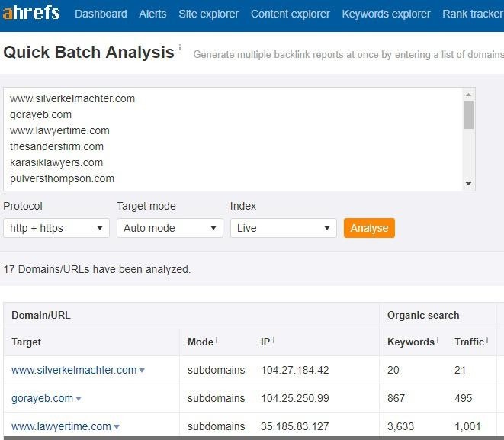Click the Organic search group header

pos(423,315)
